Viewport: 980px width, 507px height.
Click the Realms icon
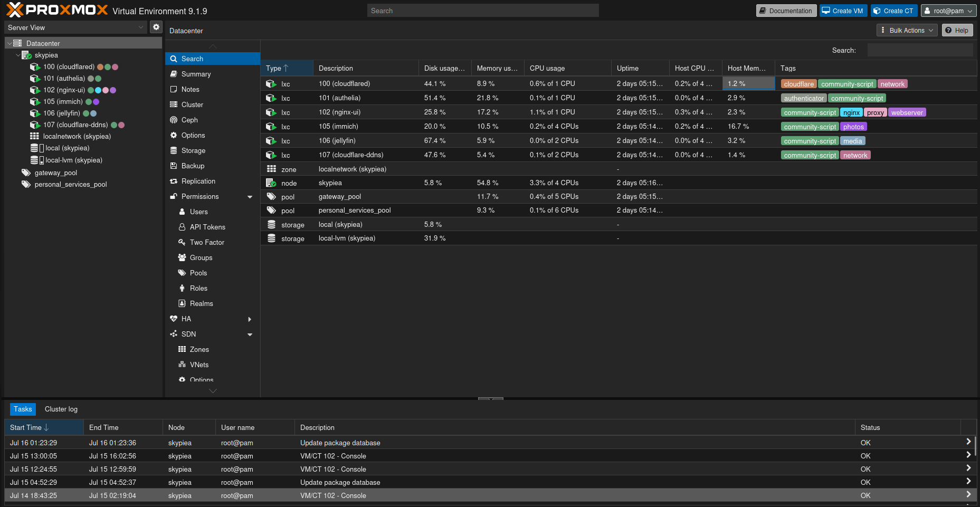pyautogui.click(x=182, y=303)
